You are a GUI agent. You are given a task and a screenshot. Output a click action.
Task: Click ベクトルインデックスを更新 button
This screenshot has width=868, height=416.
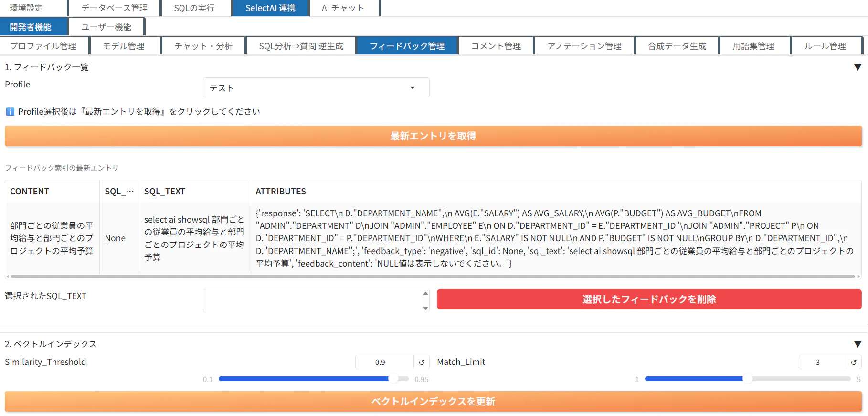[433, 402]
